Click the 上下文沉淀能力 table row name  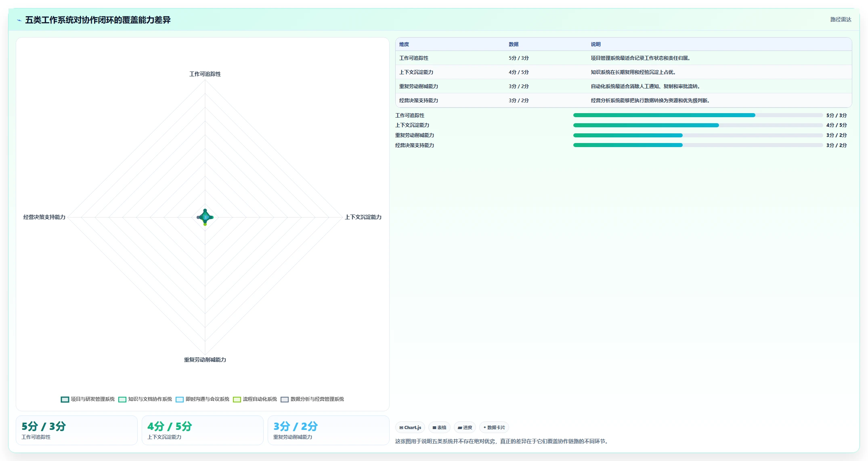tap(416, 72)
